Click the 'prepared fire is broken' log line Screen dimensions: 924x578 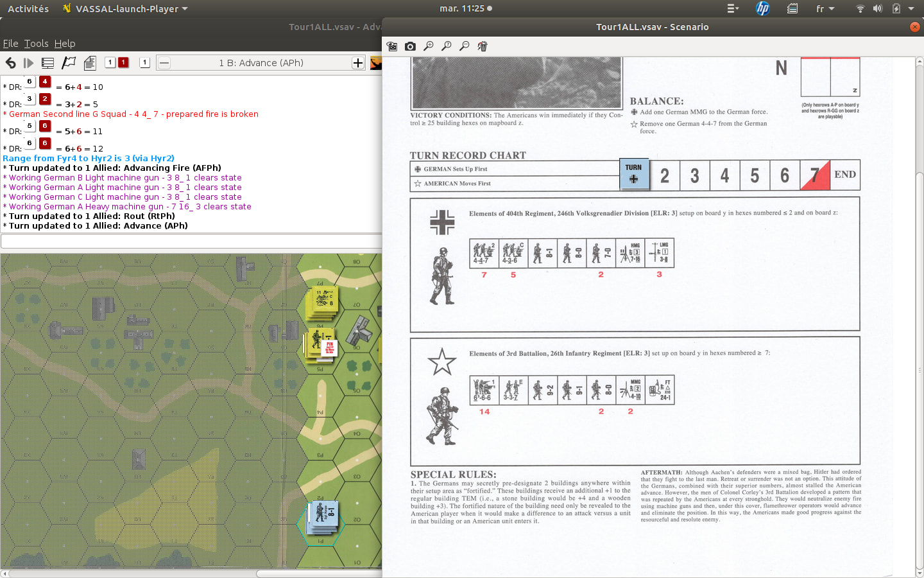[131, 114]
